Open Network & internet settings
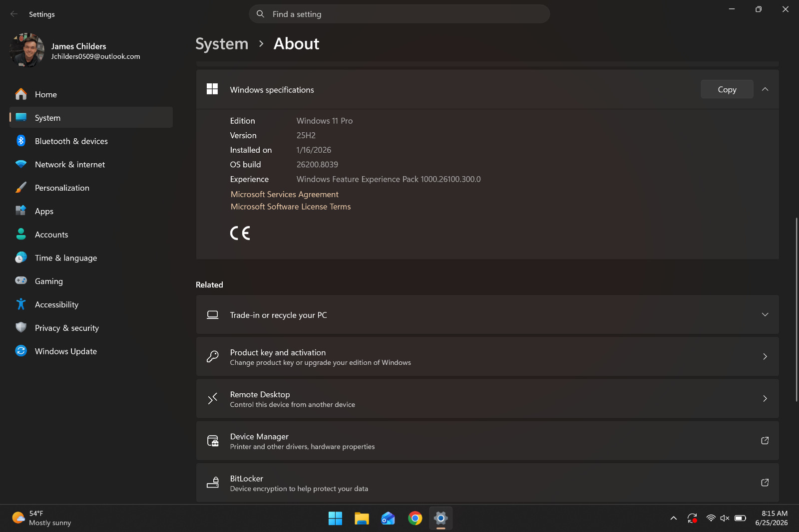Screen dimensions: 799x532 coord(91,164)
